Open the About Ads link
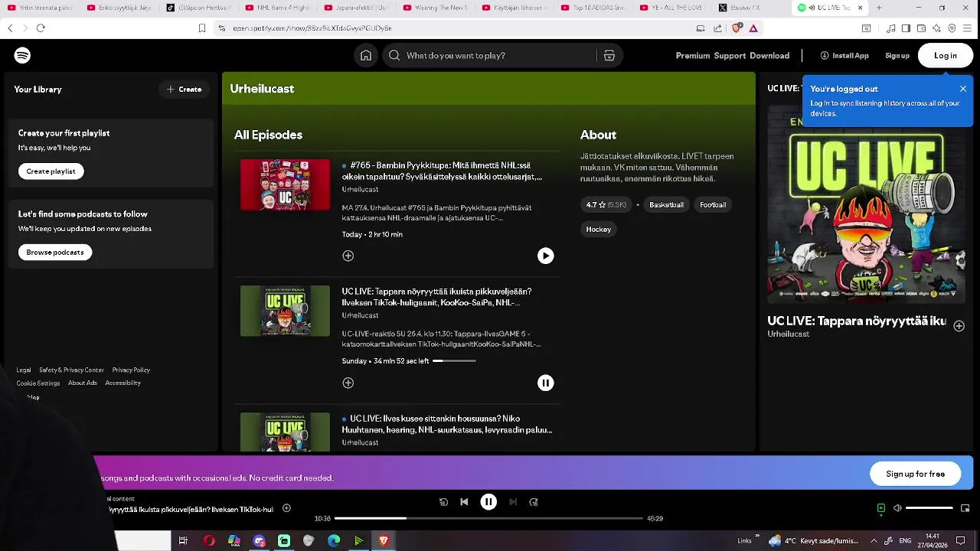Viewport: 980px width, 551px height. pyautogui.click(x=83, y=383)
